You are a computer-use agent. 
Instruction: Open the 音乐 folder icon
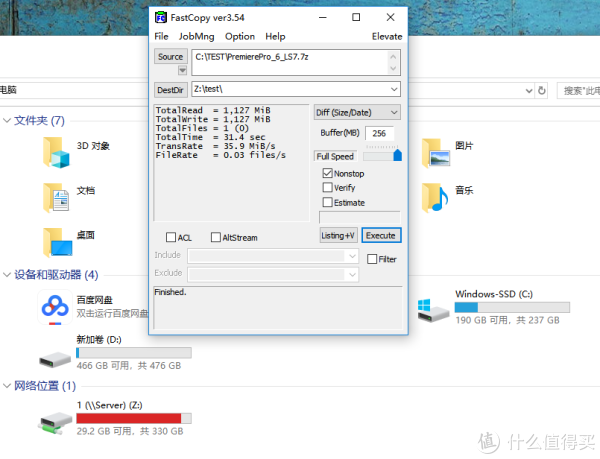point(435,197)
